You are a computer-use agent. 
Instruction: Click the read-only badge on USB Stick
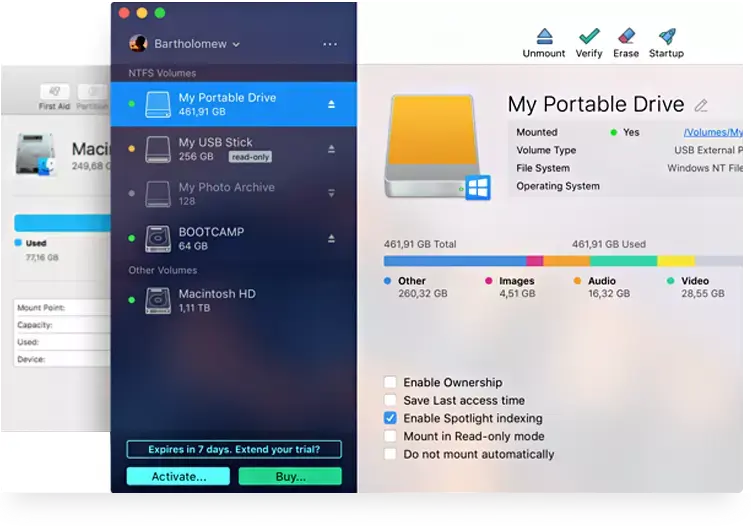point(250,157)
